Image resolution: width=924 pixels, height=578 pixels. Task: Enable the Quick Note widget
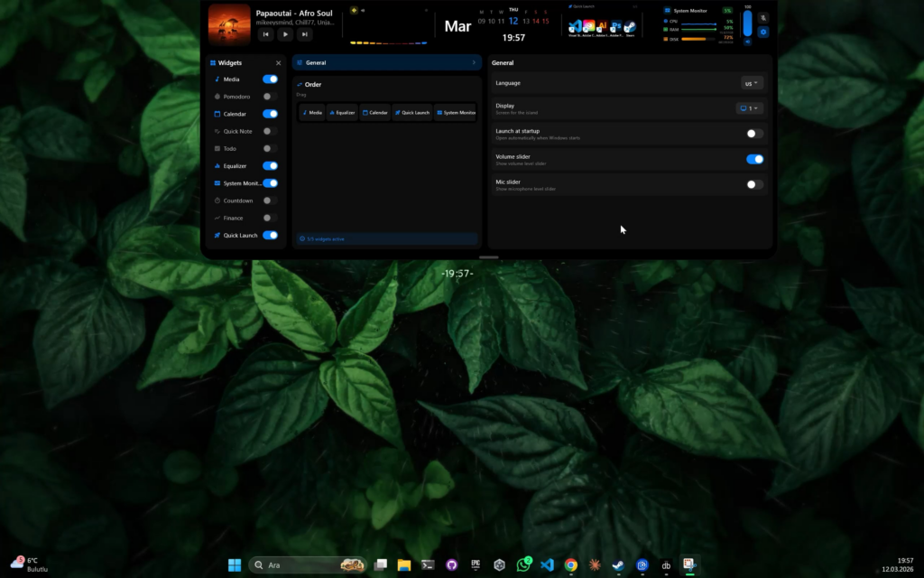270,131
